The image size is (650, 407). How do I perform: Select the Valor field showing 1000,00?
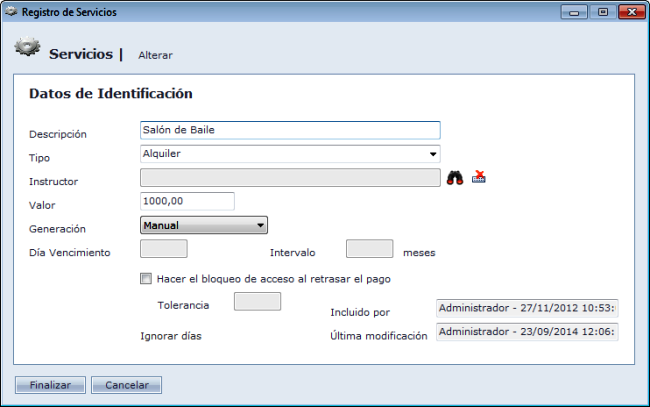coord(187,201)
